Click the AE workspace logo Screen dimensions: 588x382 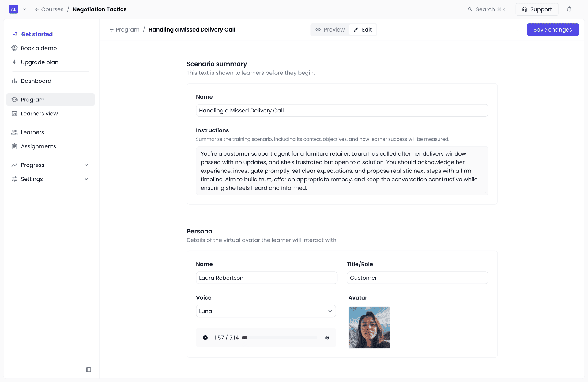(14, 9)
